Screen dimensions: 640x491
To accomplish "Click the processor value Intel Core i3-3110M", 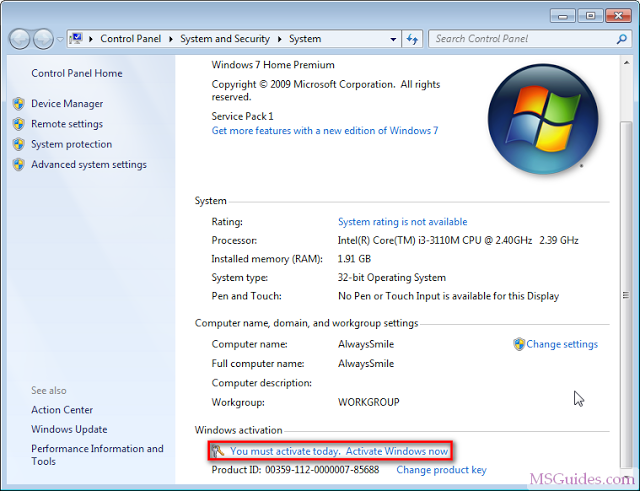I will pyautogui.click(x=458, y=240).
